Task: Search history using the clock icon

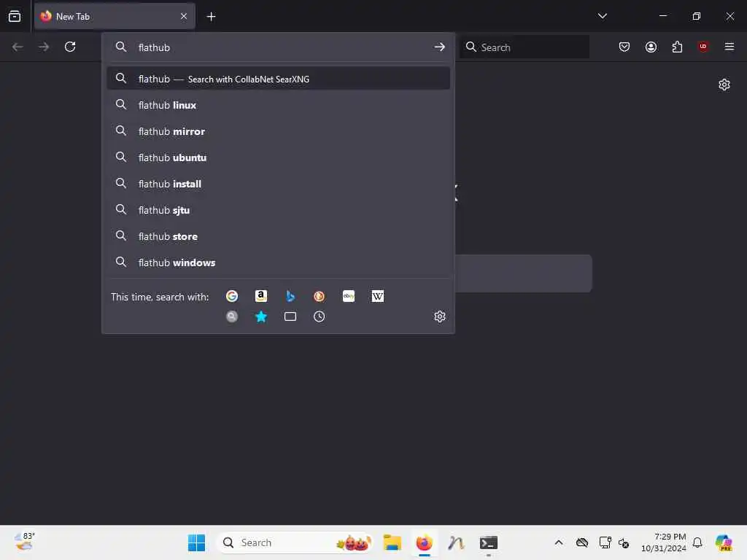Action: click(320, 316)
